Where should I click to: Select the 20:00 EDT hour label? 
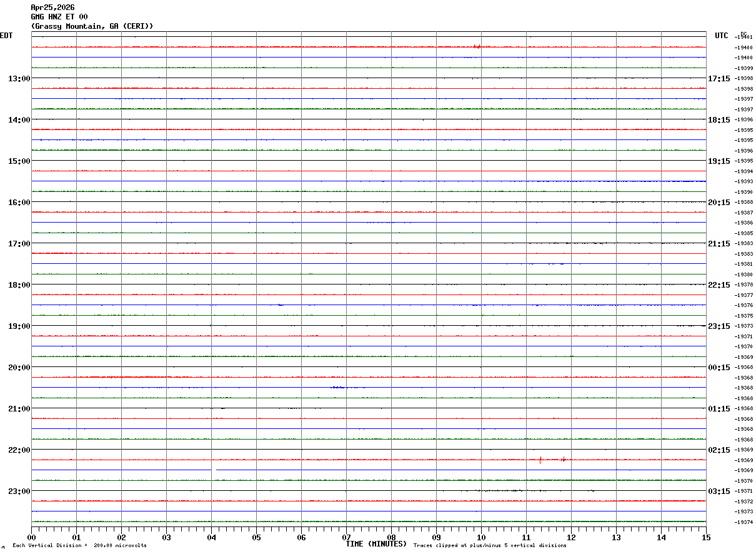click(x=19, y=367)
